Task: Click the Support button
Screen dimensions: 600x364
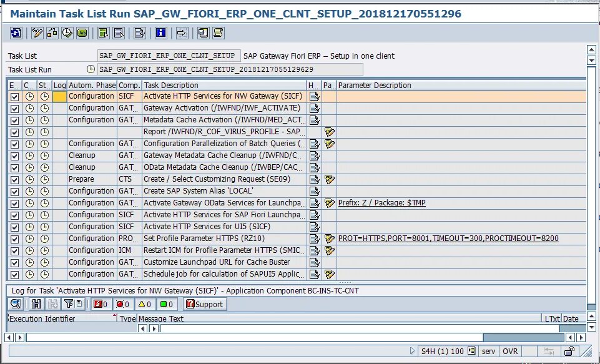Action: (205, 304)
